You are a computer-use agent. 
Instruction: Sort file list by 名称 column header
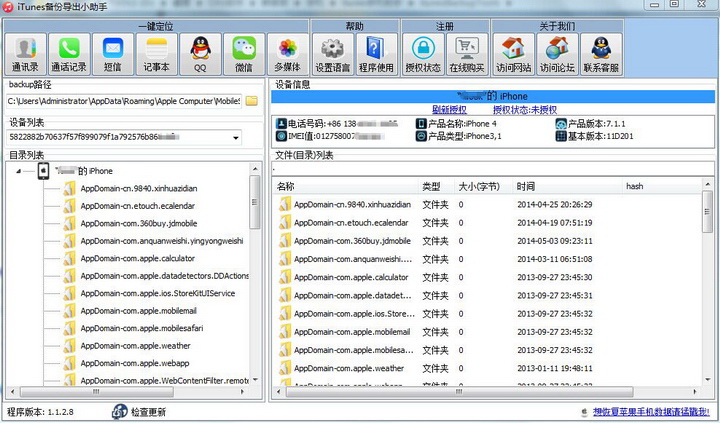tap(286, 186)
